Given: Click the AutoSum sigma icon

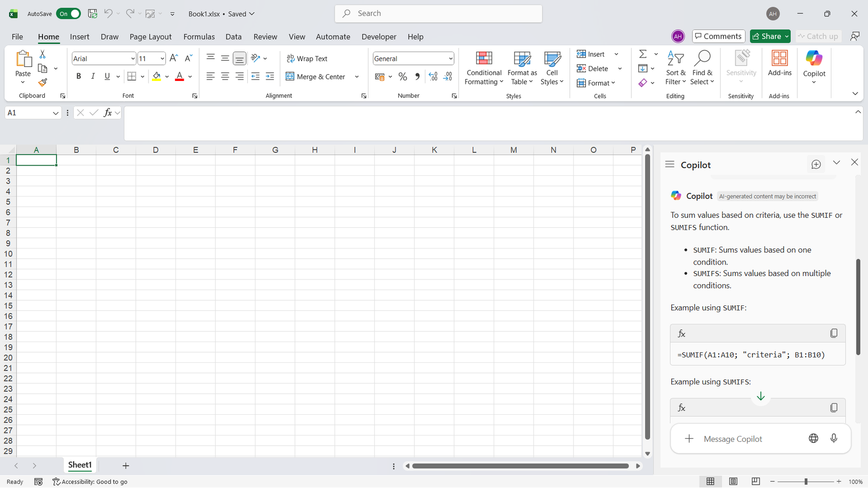Looking at the screenshot, I should pos(643,54).
